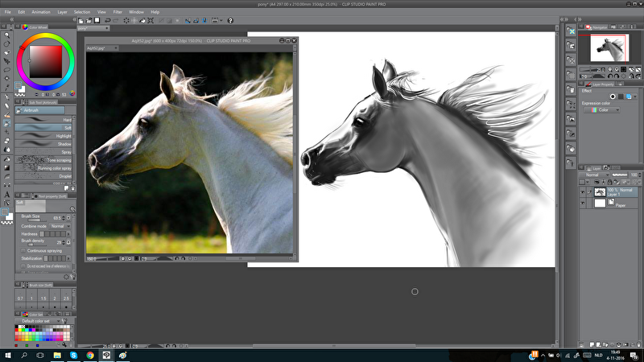Select the Shadow airbrush sub tool

[43, 144]
